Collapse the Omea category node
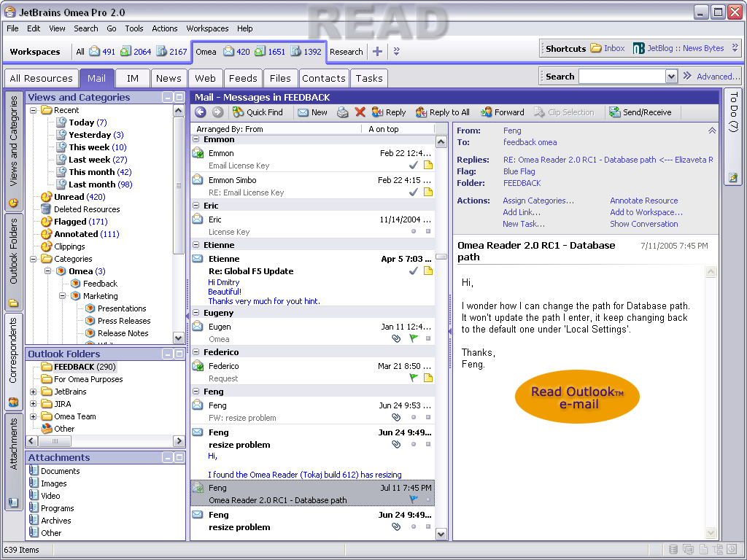Screen dimensions: 747x560 (47, 271)
